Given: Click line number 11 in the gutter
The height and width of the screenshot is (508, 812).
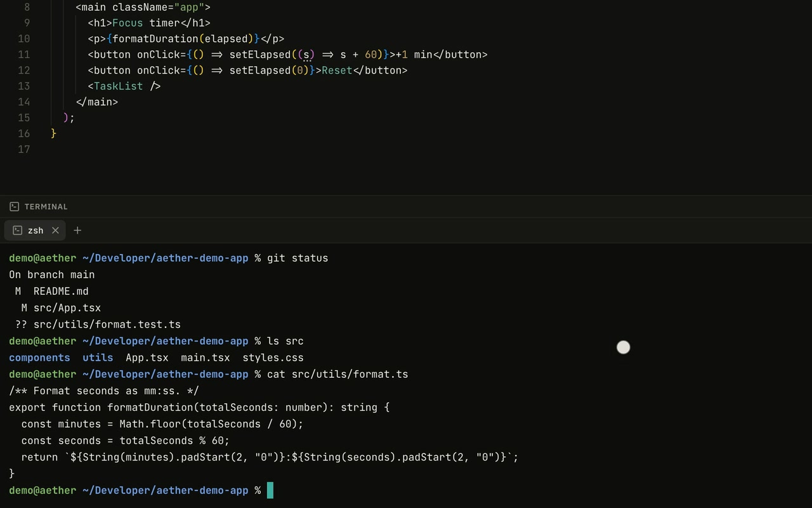Looking at the screenshot, I should (x=23, y=55).
